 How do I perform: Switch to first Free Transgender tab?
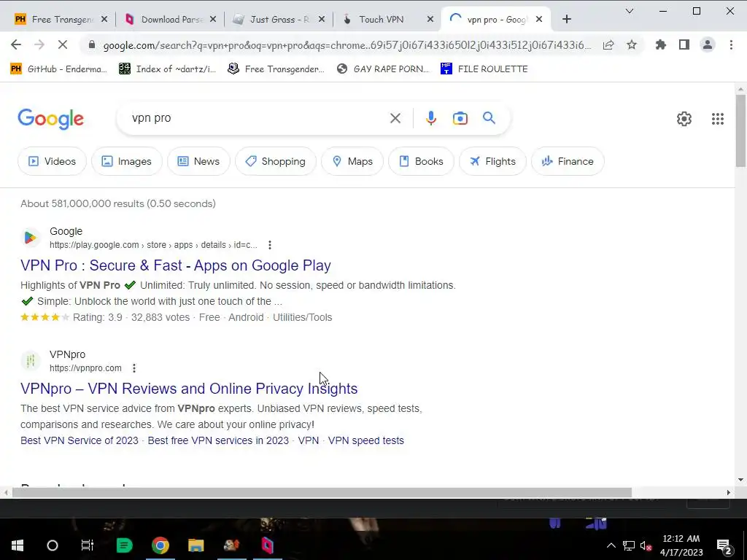tap(62, 19)
